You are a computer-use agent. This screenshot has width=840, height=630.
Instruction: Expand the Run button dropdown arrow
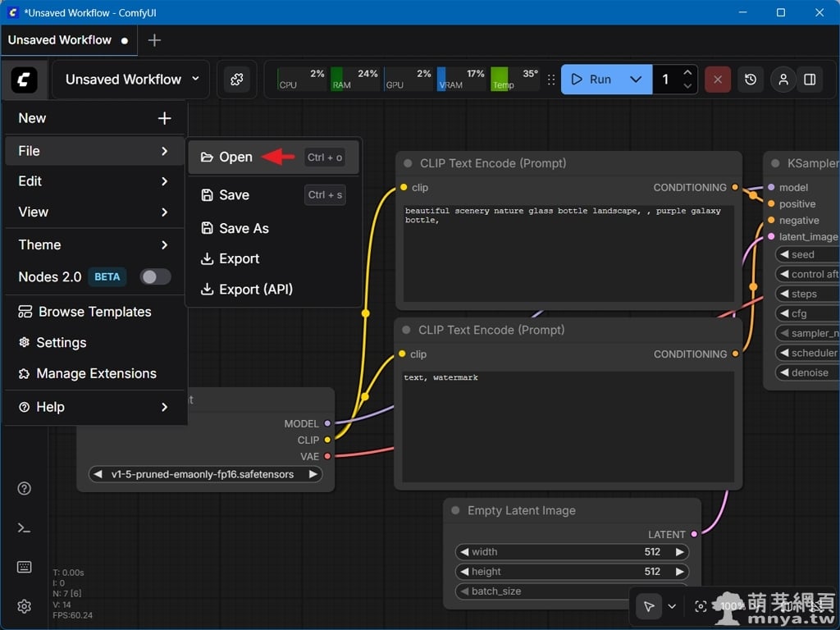[x=636, y=80]
